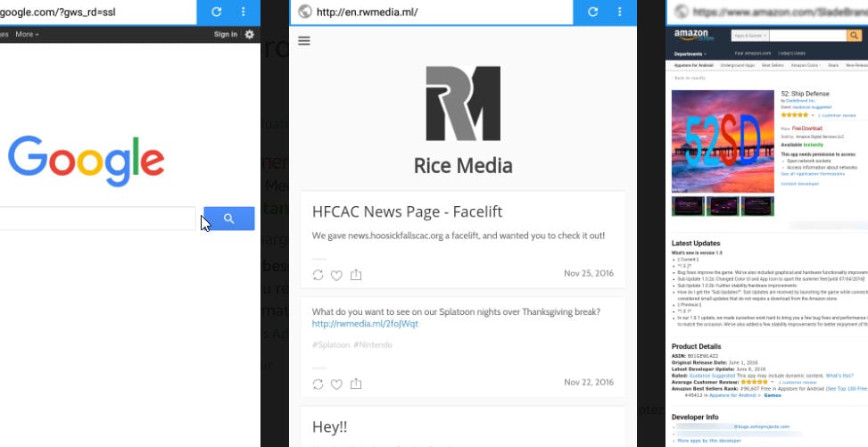Click into the Google search input field
The image size is (868, 447).
coord(97,219)
